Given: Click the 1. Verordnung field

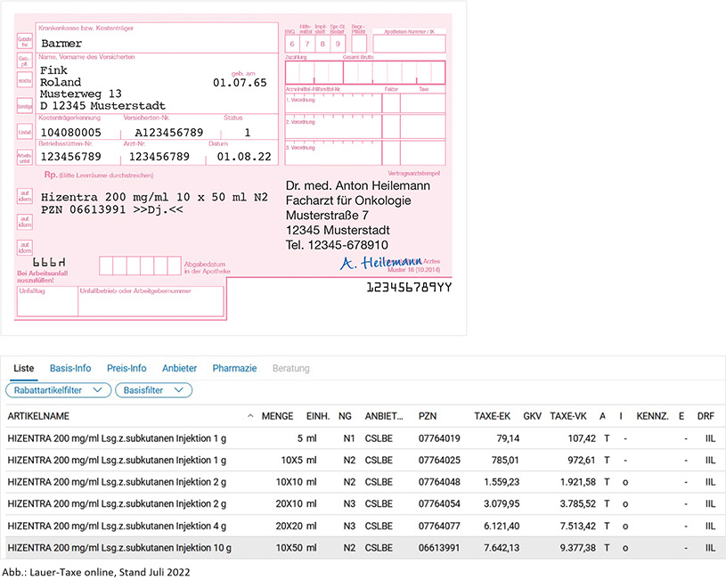Looking at the screenshot, I should [x=333, y=103].
